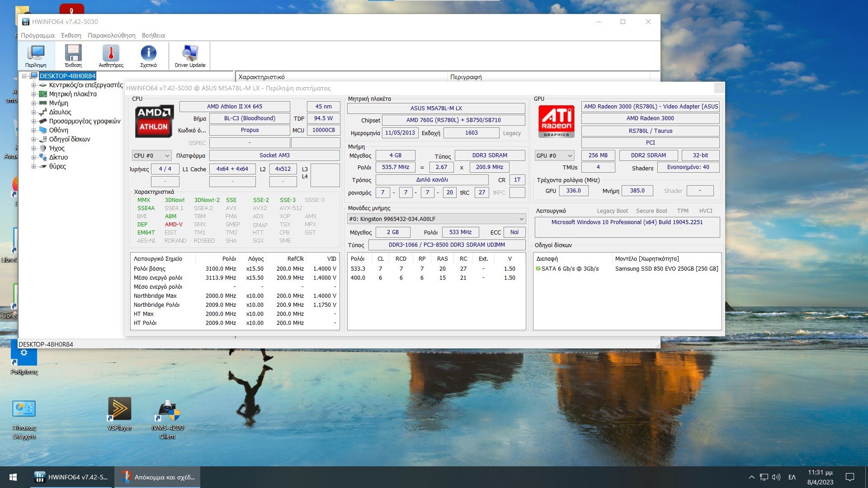This screenshot has height=488, width=868.
Task: Click the ASUS M5A78L-M LX motherboard field
Action: [x=436, y=108]
